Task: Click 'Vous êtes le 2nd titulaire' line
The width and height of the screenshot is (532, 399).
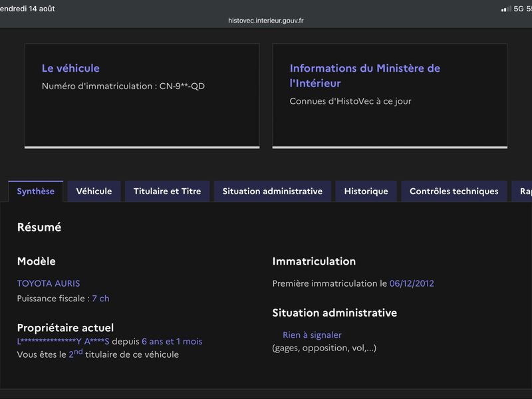Action: point(98,354)
